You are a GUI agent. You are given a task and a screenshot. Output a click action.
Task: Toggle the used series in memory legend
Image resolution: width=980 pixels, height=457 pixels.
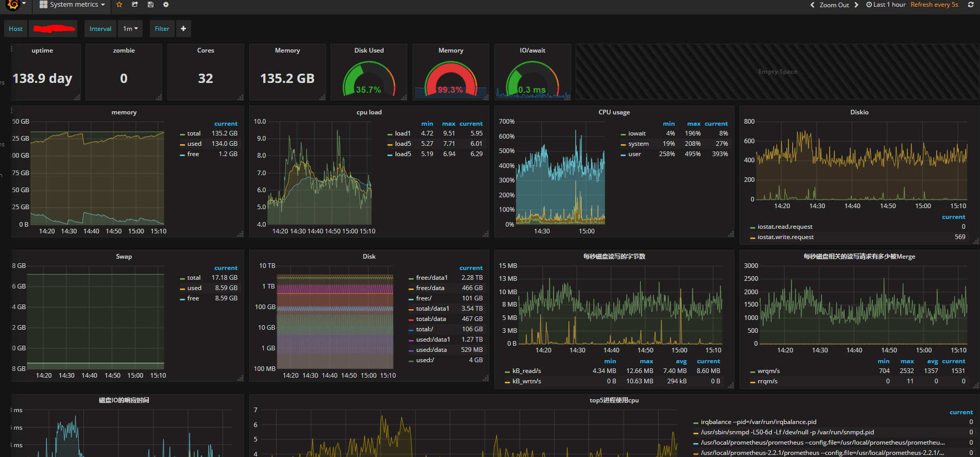[x=194, y=144]
